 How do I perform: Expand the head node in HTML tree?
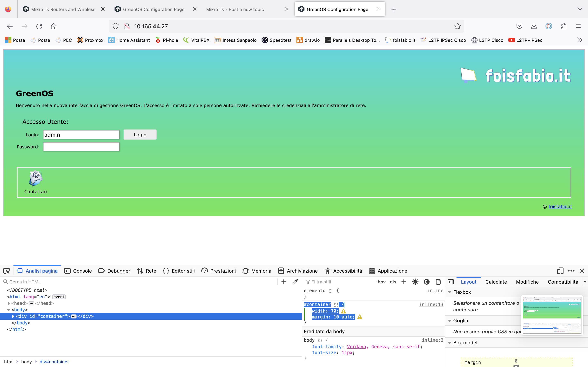coord(9,303)
